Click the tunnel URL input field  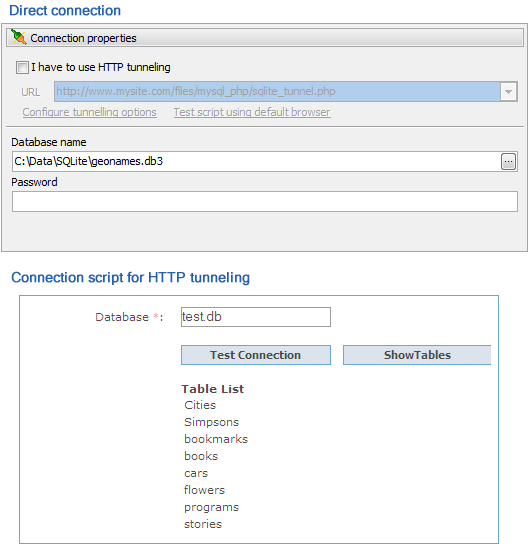[277, 92]
